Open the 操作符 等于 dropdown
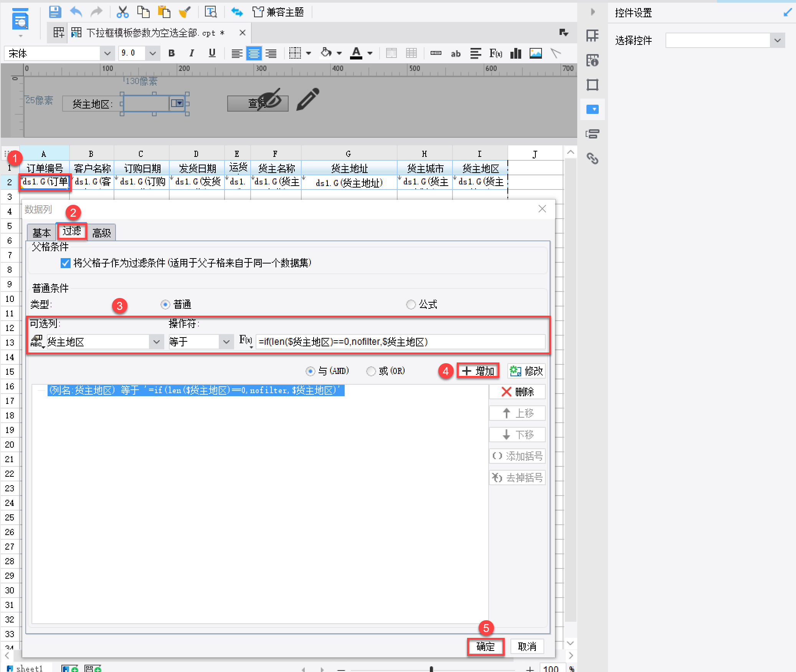The height and width of the screenshot is (672, 796). pyautogui.click(x=226, y=342)
